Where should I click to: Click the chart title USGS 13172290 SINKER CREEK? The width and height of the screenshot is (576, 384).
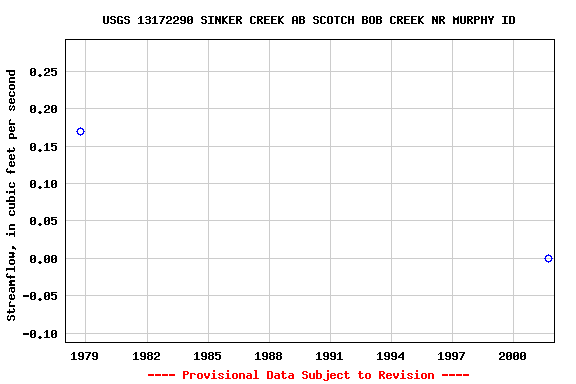309,20
